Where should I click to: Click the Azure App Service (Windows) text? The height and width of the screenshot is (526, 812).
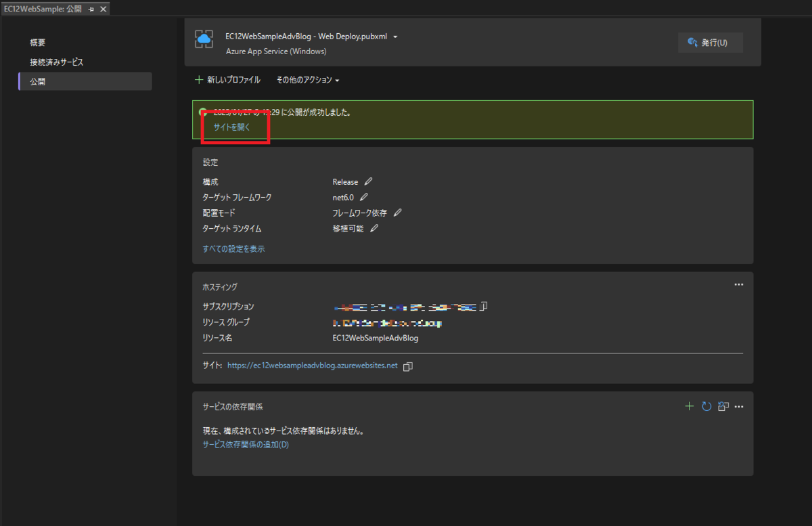pyautogui.click(x=276, y=51)
